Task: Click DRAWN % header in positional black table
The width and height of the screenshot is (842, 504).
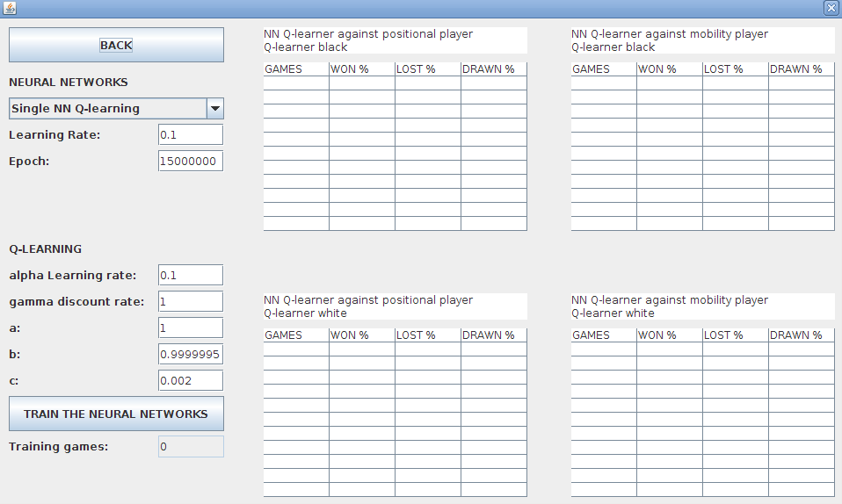Action: coord(493,69)
